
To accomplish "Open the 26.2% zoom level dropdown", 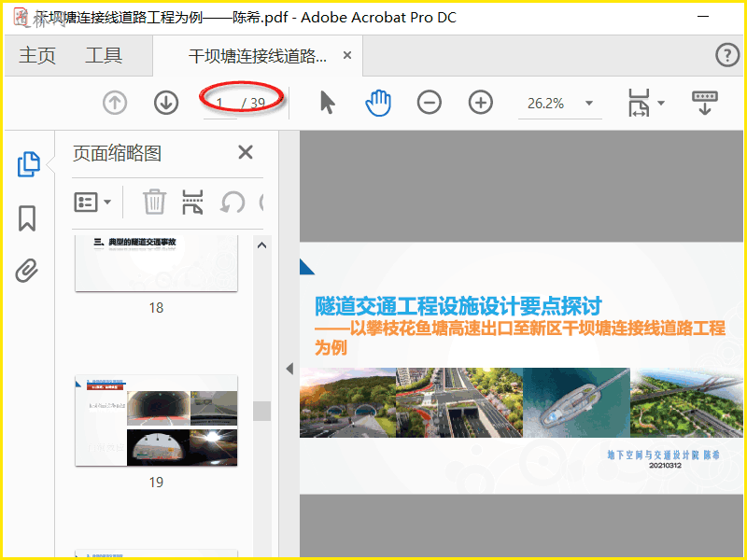I will click(589, 103).
